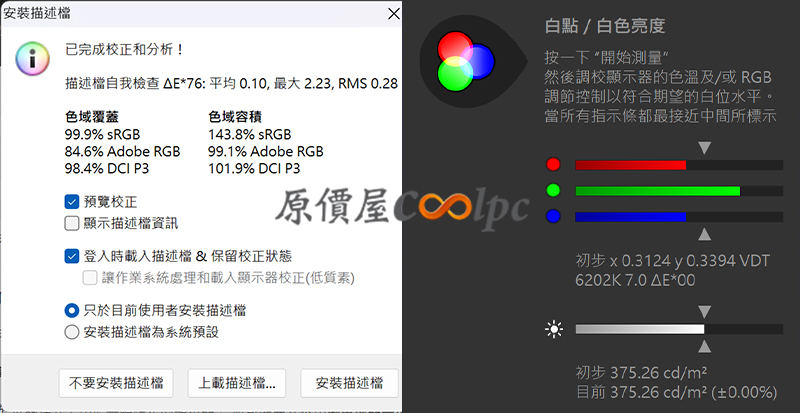
Task: Uncheck the 預覽校正 checkbox
Action: point(71,202)
